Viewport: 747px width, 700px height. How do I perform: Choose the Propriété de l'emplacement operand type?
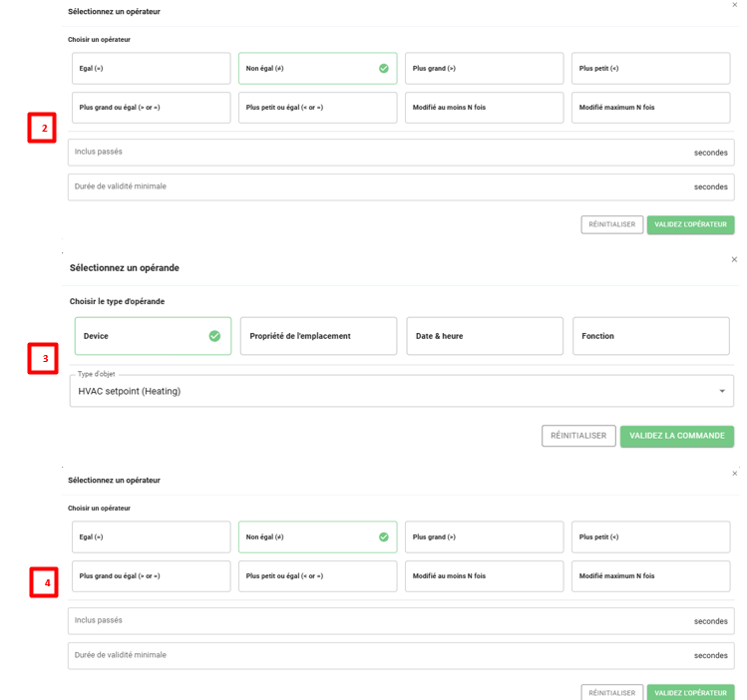(x=318, y=336)
